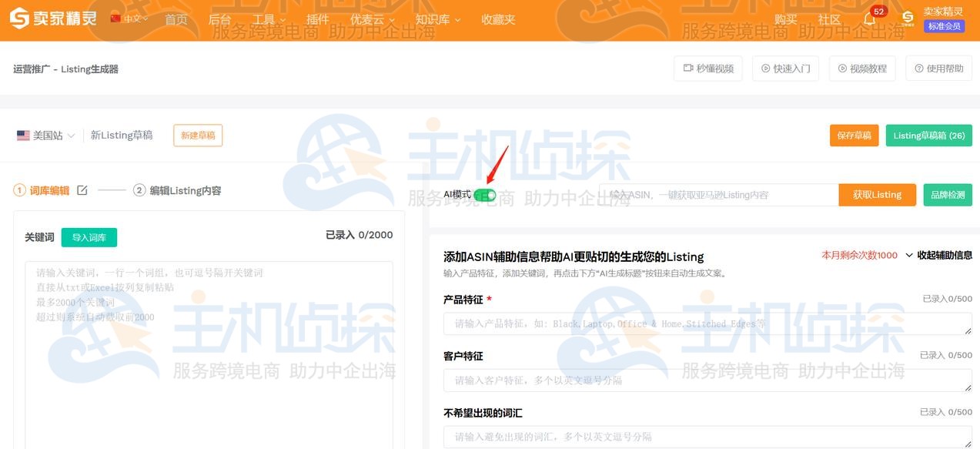
Task: Click 已录入 0/2000 counter
Action: pos(360,235)
